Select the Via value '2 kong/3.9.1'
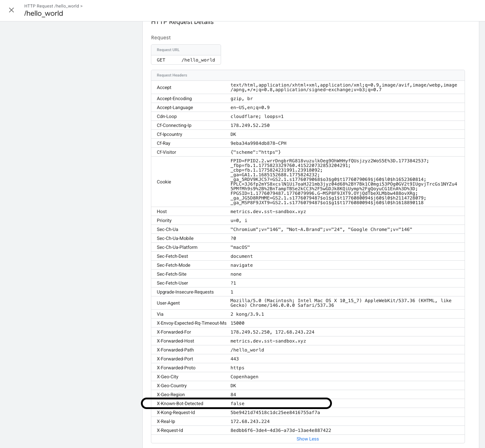Screen dimensions: 485x448 (x=247, y=314)
